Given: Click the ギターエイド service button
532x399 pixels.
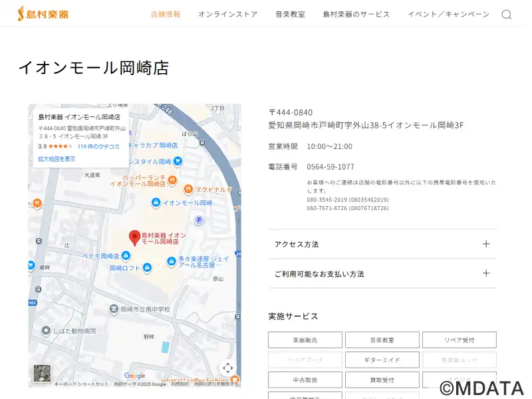Looking at the screenshot, I should tap(382, 360).
